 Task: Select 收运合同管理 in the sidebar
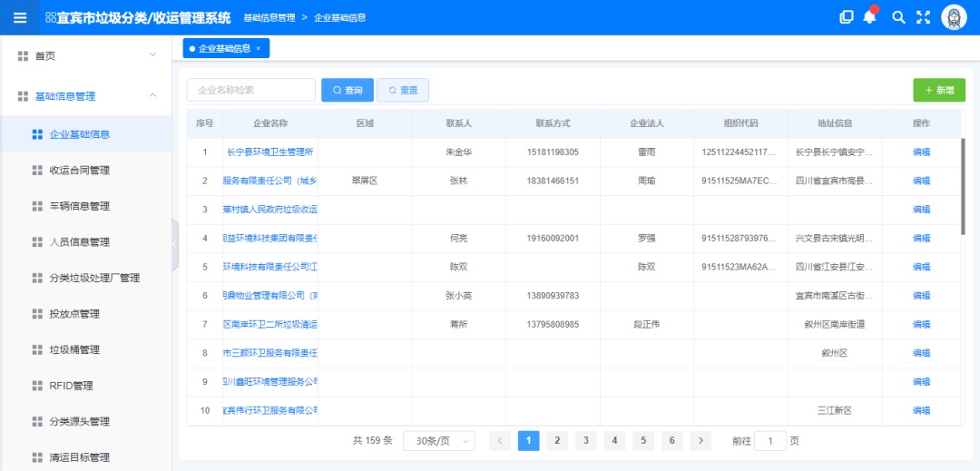(x=79, y=170)
